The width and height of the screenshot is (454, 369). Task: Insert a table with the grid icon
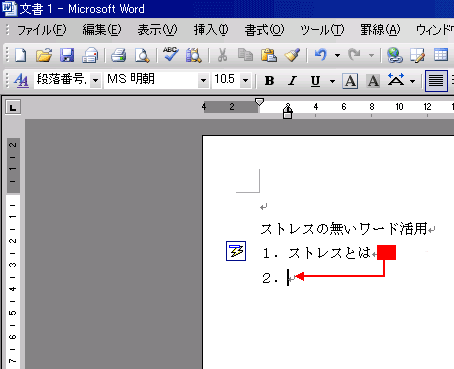point(441,55)
